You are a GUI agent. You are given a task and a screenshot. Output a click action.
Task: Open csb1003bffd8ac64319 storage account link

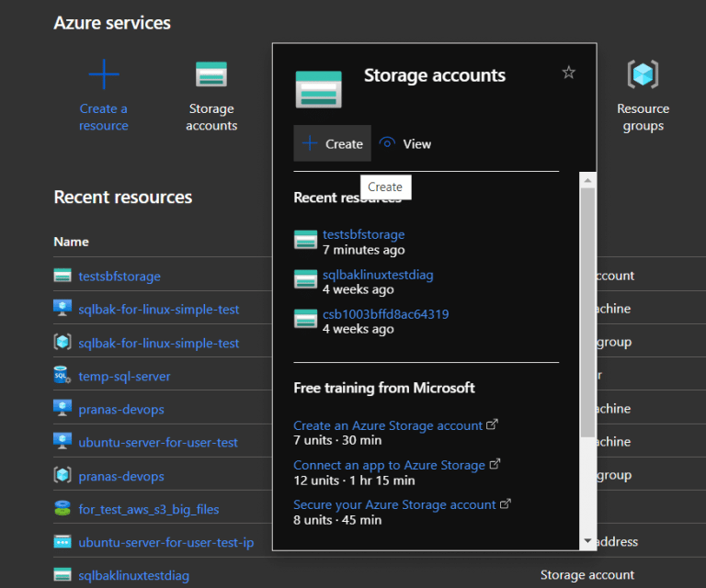(385, 314)
